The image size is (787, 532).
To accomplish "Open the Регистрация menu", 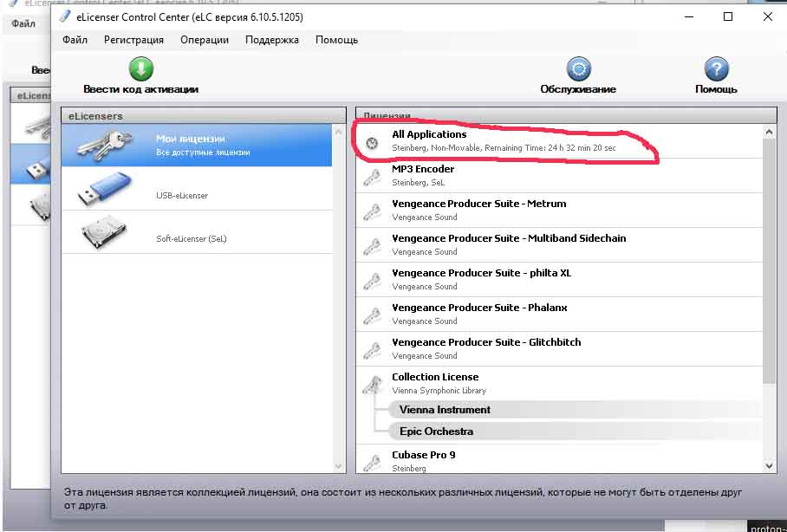I will tap(133, 40).
